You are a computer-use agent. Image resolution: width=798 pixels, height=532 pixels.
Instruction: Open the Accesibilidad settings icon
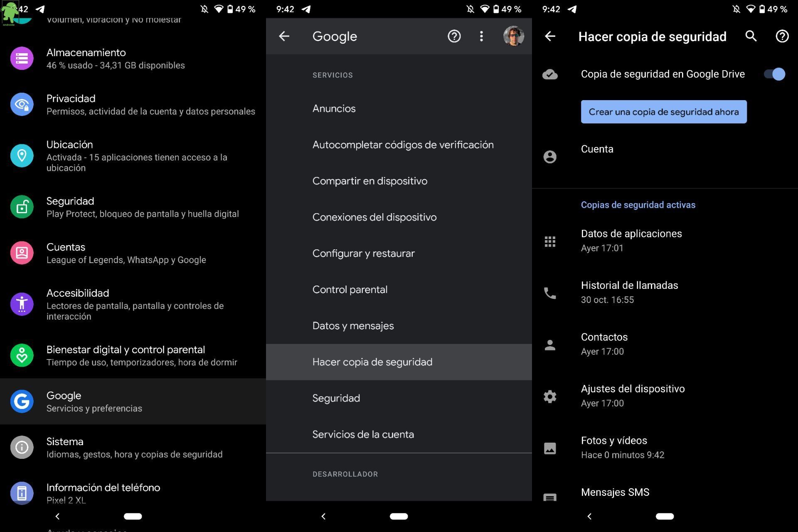coord(22,304)
